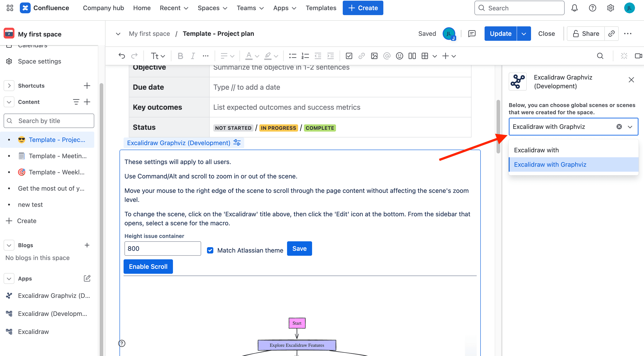644x356 pixels.
Task: Collapse the Content section
Action: coord(9,102)
